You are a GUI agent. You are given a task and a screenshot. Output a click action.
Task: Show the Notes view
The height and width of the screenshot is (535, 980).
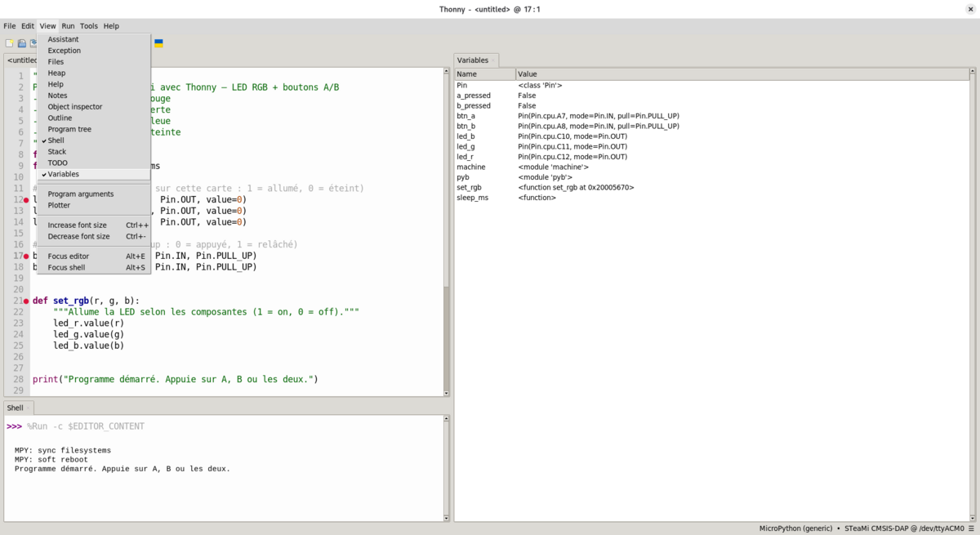click(x=94, y=96)
